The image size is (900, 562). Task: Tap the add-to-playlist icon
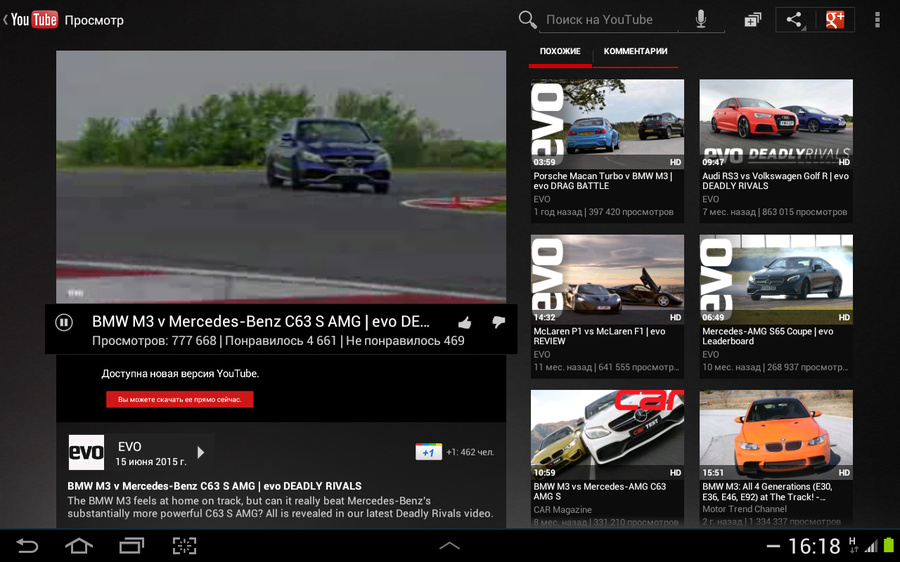click(x=752, y=20)
